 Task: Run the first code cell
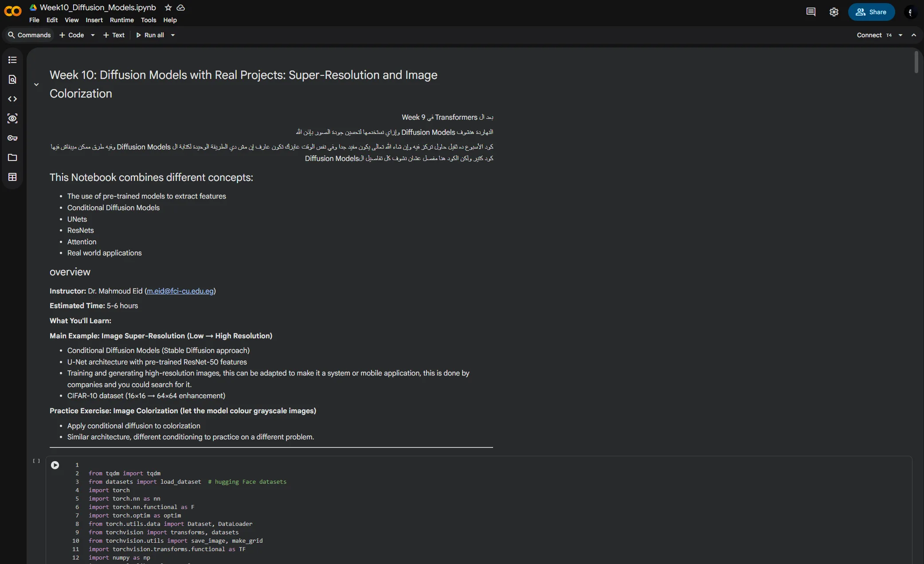tap(55, 465)
